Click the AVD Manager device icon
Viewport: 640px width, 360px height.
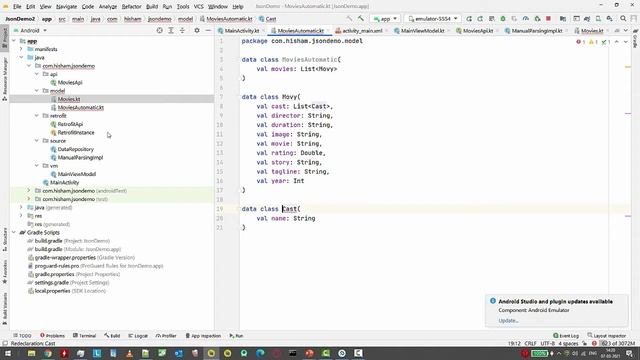point(598,19)
